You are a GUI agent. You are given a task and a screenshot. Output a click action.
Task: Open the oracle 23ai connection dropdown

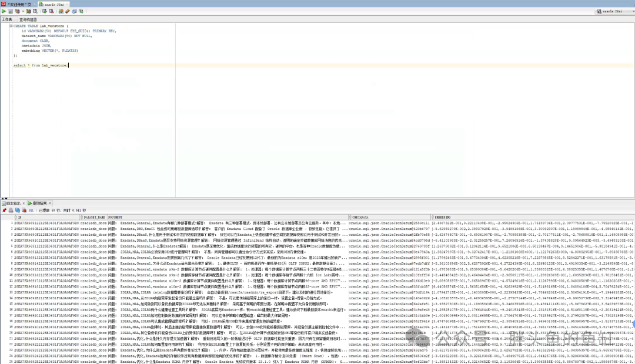[615, 11]
